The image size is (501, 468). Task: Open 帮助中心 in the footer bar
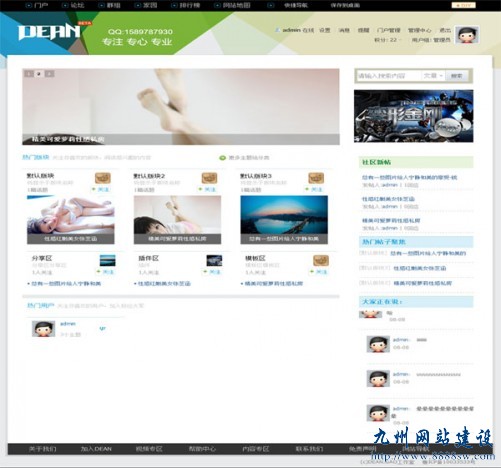tap(202, 449)
